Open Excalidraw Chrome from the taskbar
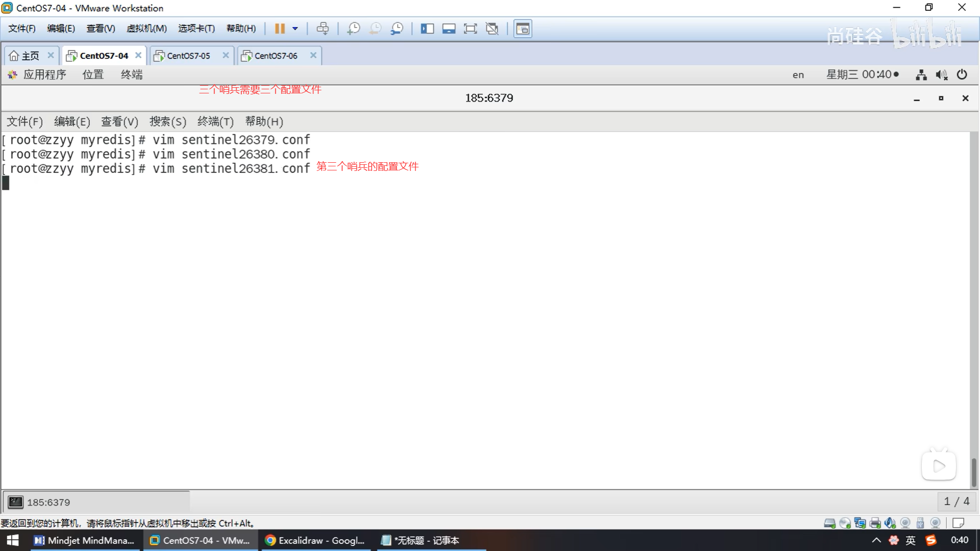Viewport: 980px width, 551px height. pyautogui.click(x=315, y=540)
